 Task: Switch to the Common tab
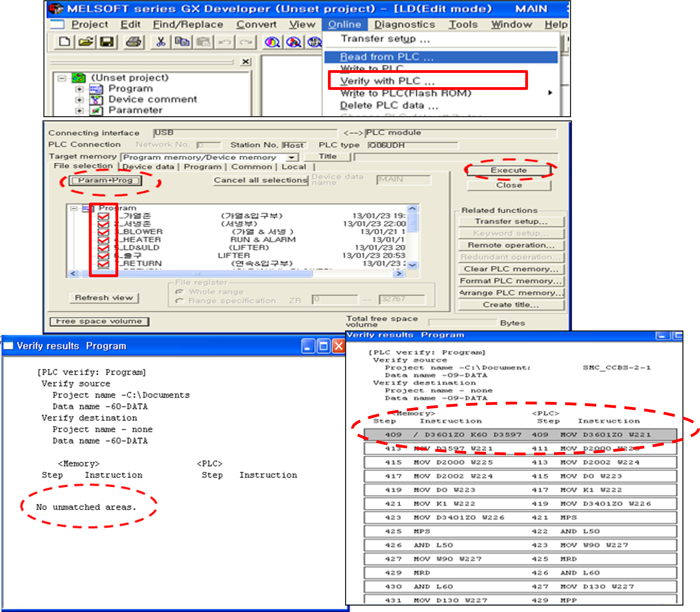[252, 167]
